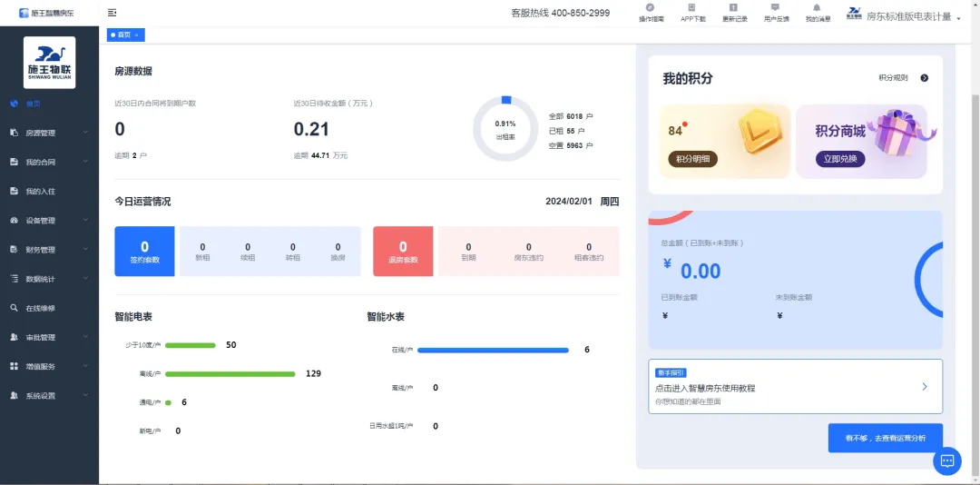The image size is (980, 485).
Task: Click the 出租率 donut chart
Action: point(505,129)
